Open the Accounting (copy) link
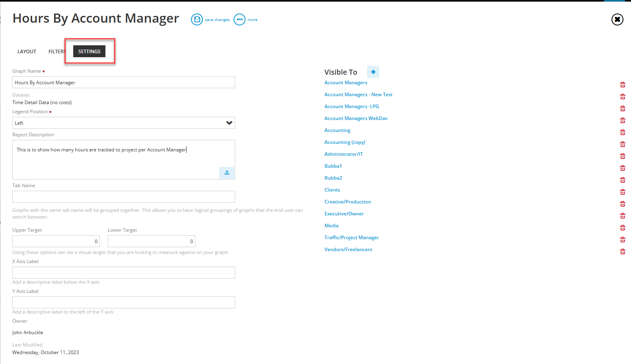The image size is (631, 364). click(345, 142)
